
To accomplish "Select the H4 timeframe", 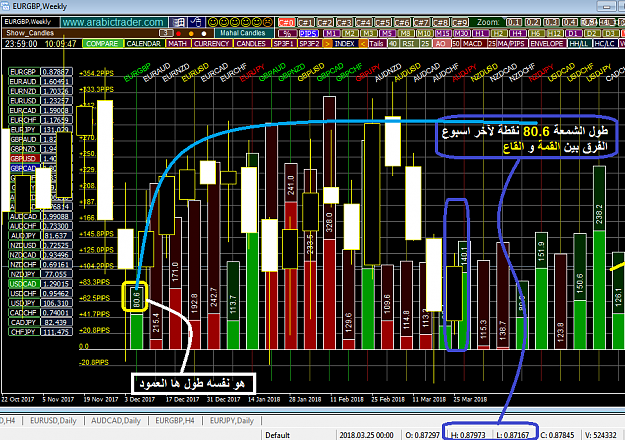I will (x=517, y=33).
